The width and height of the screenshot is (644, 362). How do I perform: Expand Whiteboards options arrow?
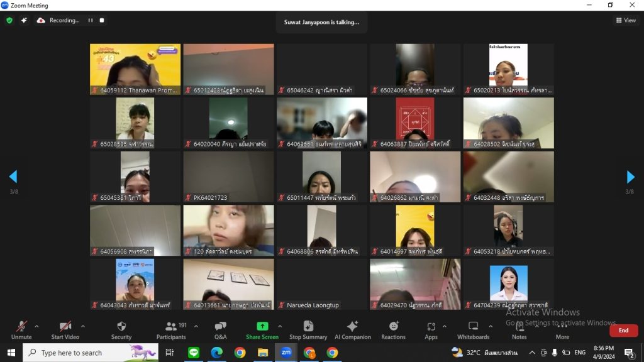pos(491,326)
